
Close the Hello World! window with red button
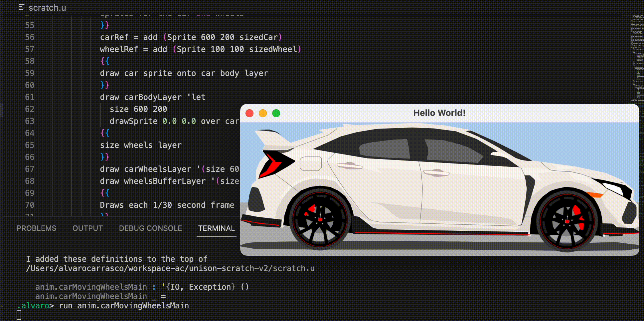pyautogui.click(x=249, y=113)
